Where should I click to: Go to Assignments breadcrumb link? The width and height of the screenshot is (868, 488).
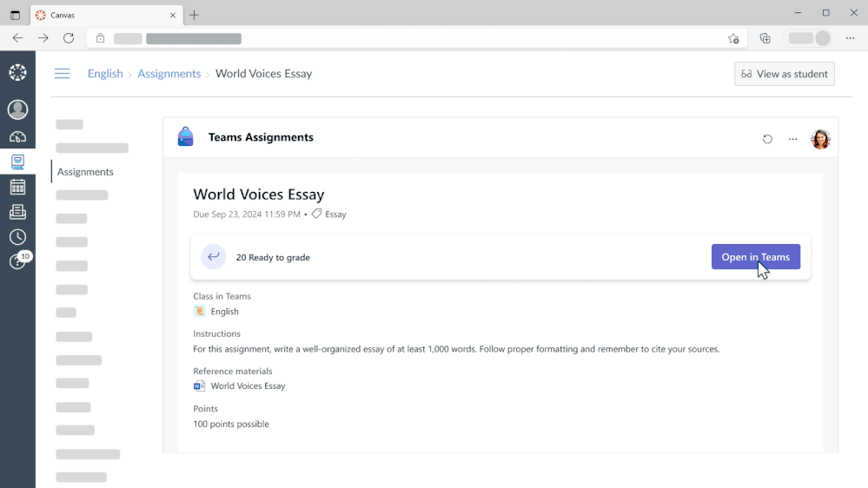point(169,74)
